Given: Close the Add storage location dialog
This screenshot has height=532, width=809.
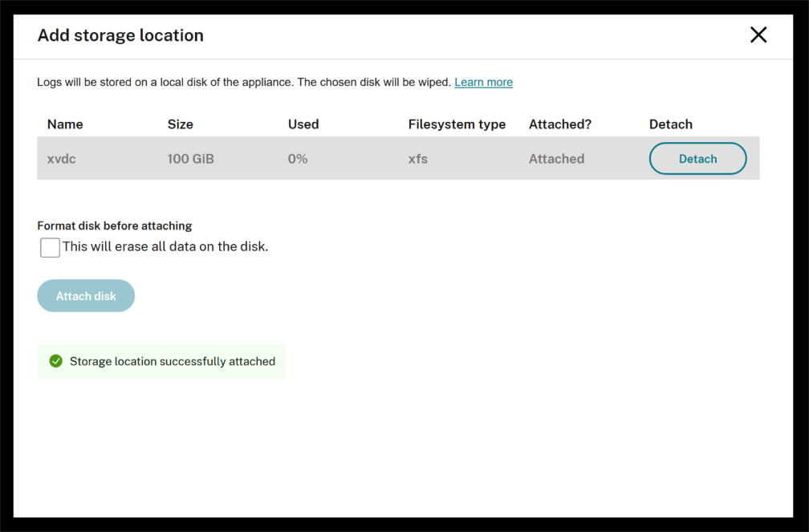Looking at the screenshot, I should pos(758,35).
